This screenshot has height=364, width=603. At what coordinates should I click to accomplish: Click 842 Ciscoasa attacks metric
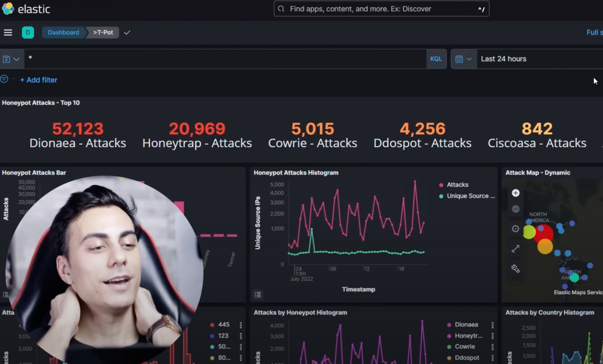pyautogui.click(x=537, y=135)
